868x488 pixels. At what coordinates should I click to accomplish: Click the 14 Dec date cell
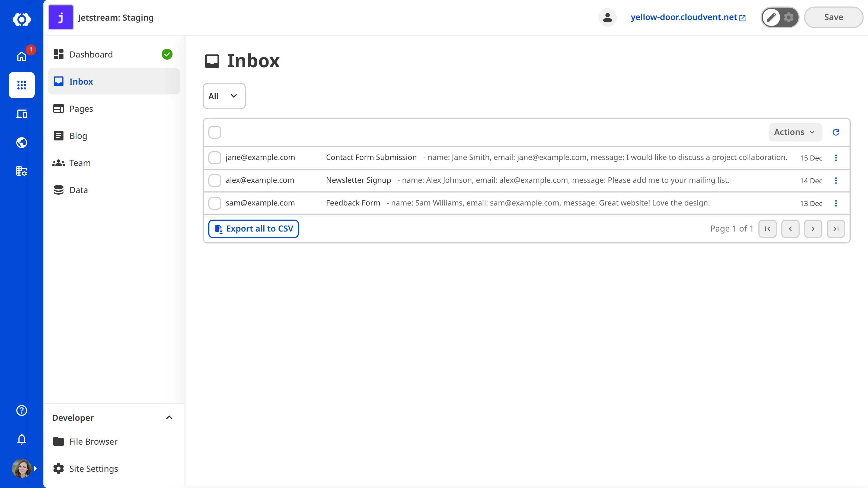click(x=811, y=181)
